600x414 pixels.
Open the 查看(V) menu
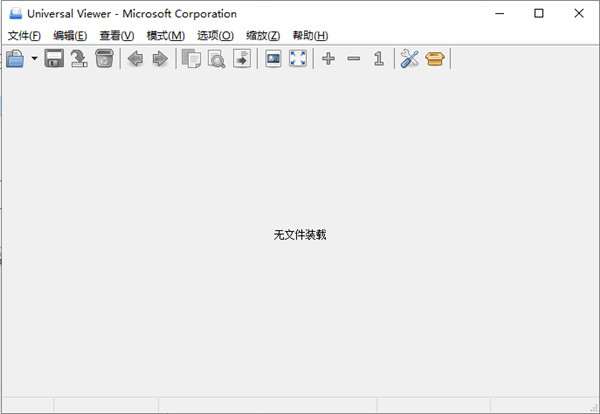coord(116,36)
